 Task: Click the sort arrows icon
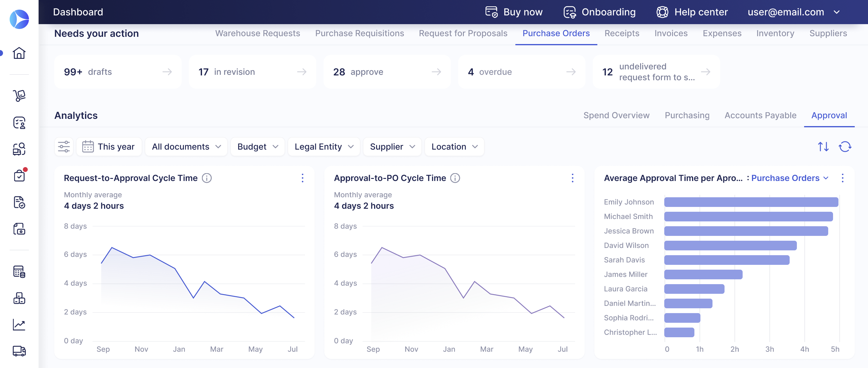(823, 147)
